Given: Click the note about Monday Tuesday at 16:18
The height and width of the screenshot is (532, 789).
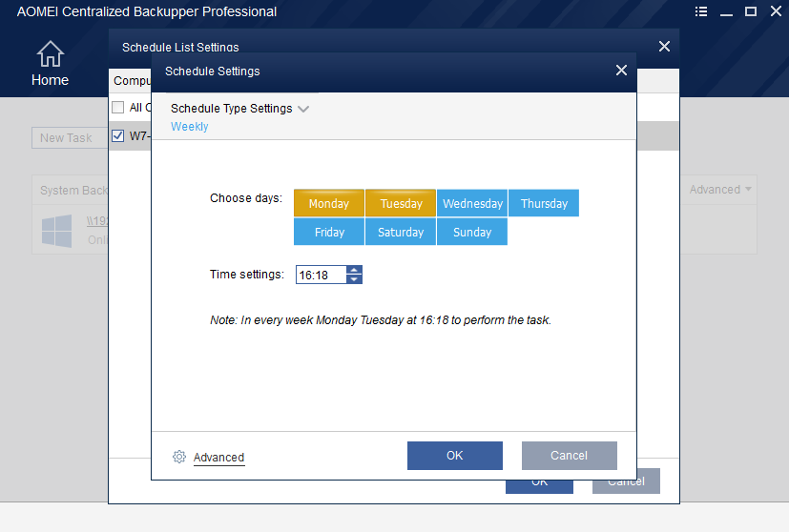Looking at the screenshot, I should [381, 320].
